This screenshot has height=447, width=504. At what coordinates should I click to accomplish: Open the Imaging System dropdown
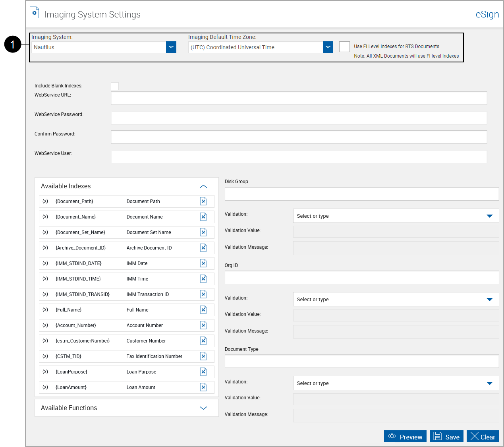(x=171, y=47)
